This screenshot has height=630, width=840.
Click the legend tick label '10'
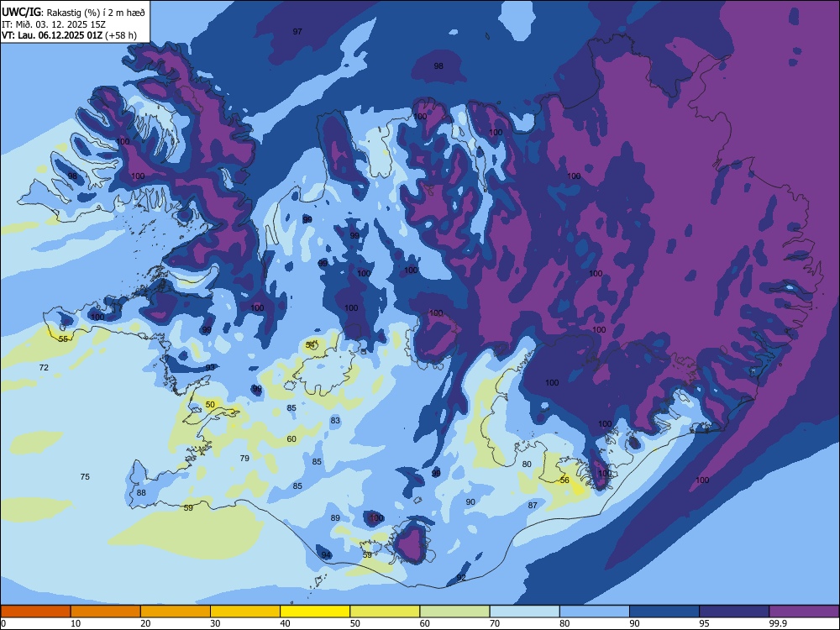[76, 623]
